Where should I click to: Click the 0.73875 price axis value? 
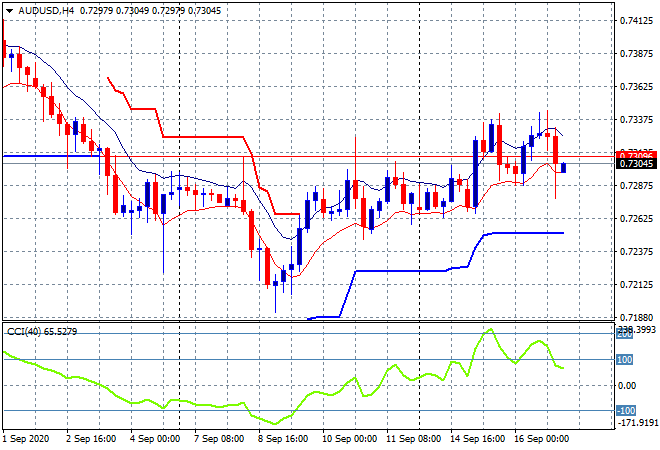[636, 54]
